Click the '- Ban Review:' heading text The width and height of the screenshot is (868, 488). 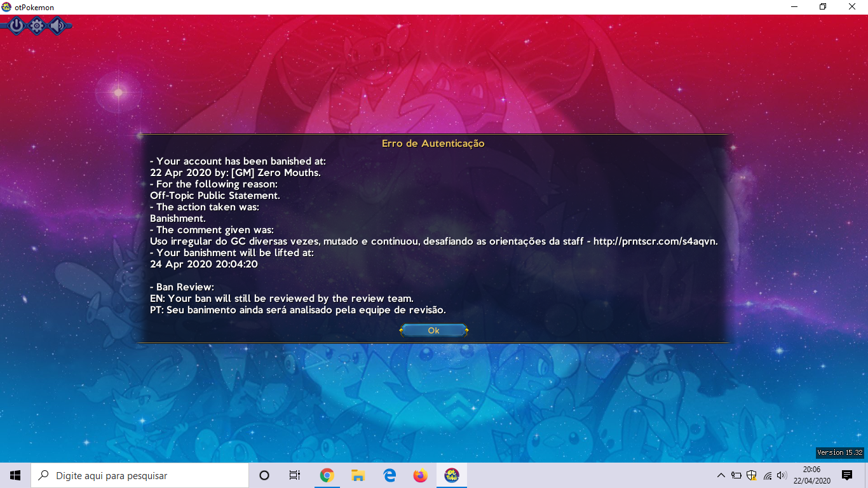[182, 287]
